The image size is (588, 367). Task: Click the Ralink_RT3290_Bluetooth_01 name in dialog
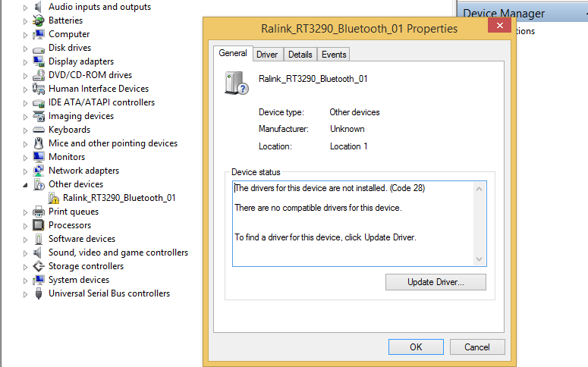(313, 79)
